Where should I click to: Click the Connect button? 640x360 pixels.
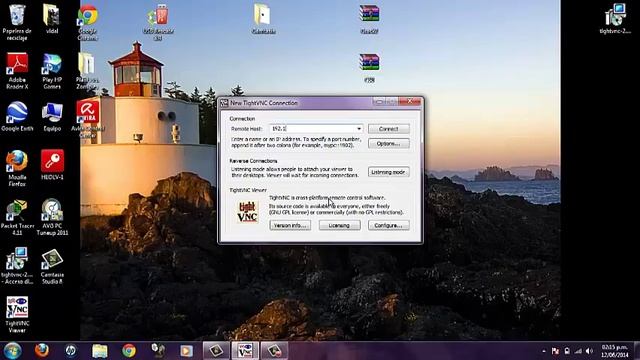389,129
